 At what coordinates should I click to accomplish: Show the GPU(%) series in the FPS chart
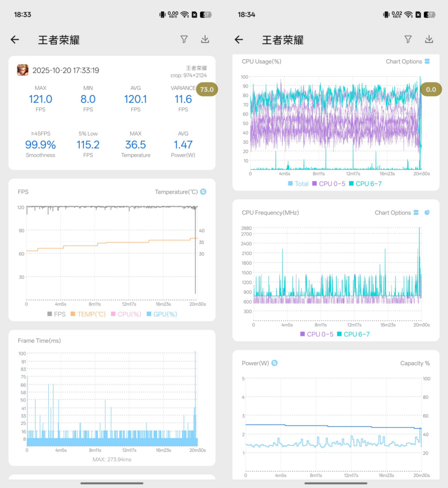(x=161, y=314)
